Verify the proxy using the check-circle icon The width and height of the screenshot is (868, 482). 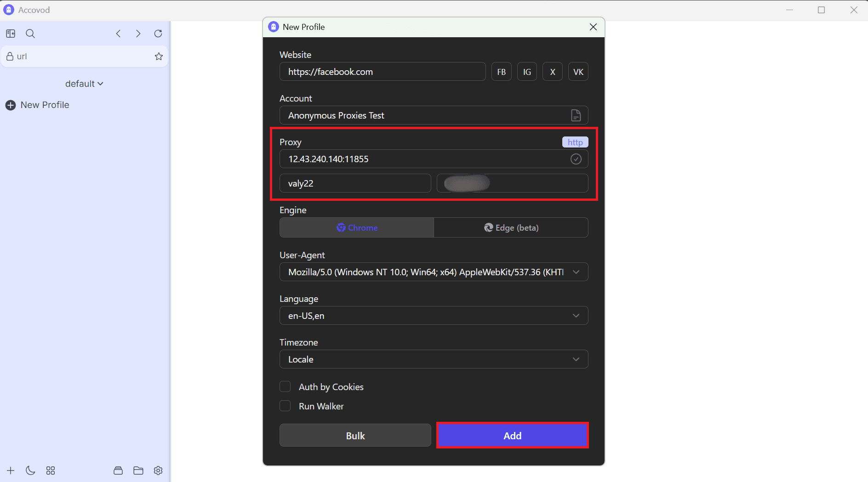click(577, 159)
